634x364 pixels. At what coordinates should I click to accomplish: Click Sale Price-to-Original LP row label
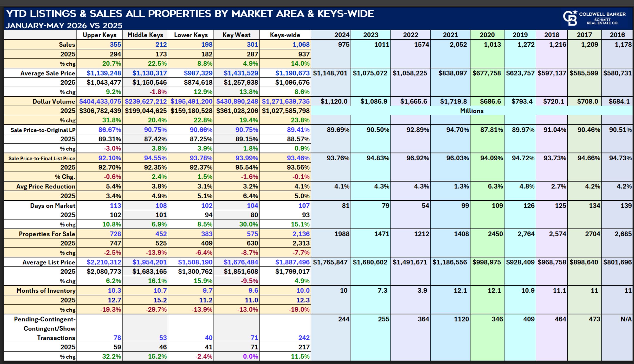[x=43, y=130]
